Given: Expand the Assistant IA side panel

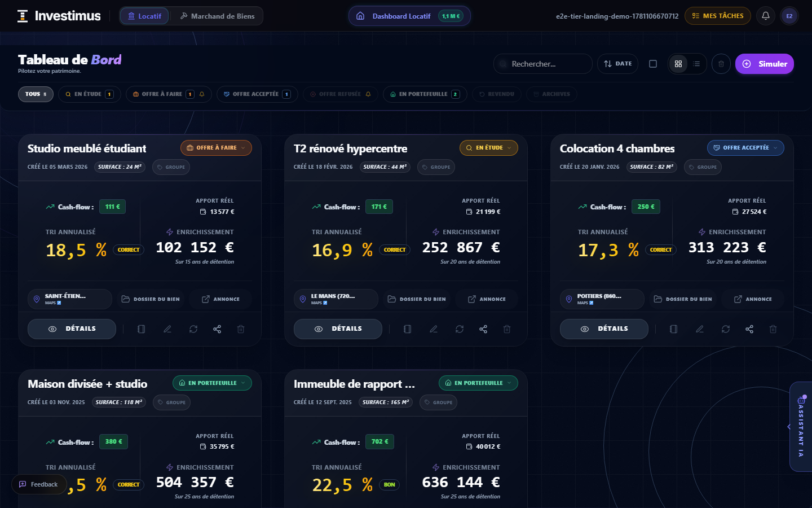Looking at the screenshot, I should [x=801, y=427].
